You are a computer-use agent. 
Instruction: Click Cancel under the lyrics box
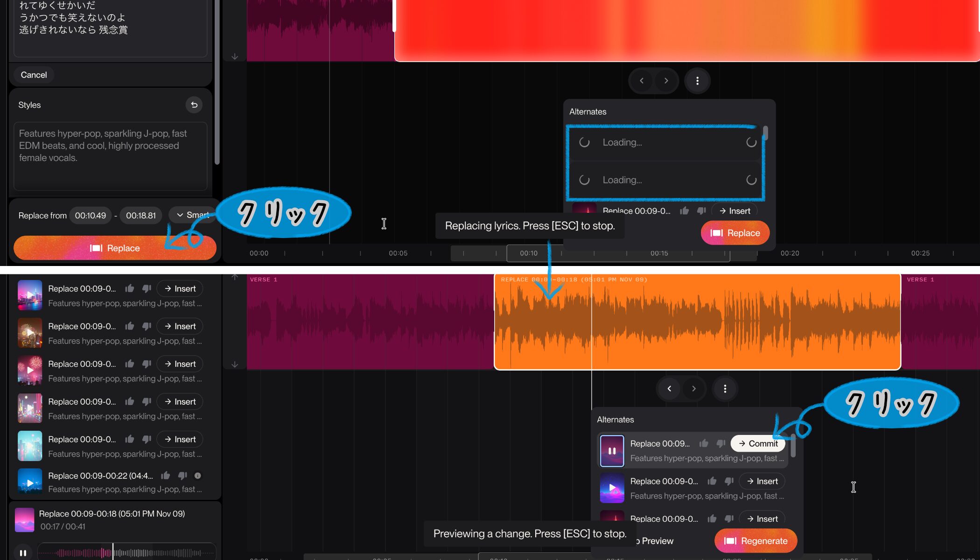pos(34,75)
